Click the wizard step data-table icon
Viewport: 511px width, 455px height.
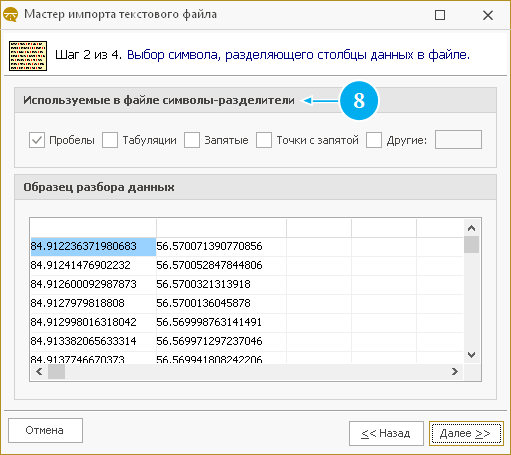pos(28,56)
